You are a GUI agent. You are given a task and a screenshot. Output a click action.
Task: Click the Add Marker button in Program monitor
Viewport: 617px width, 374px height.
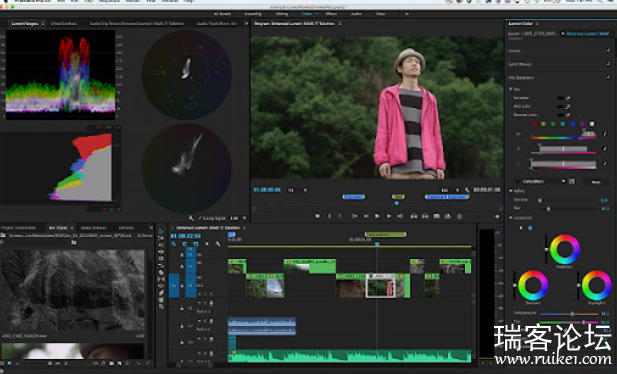[318, 216]
